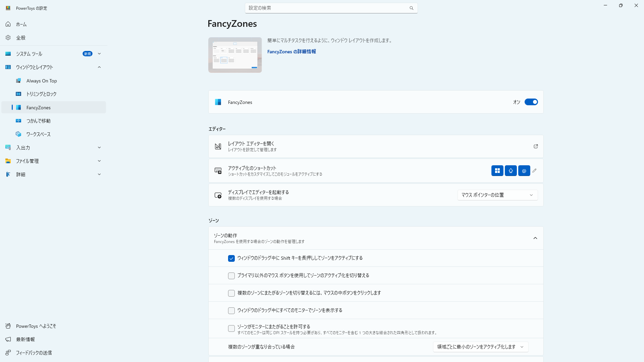Click the search magnifier icon

(x=412, y=8)
